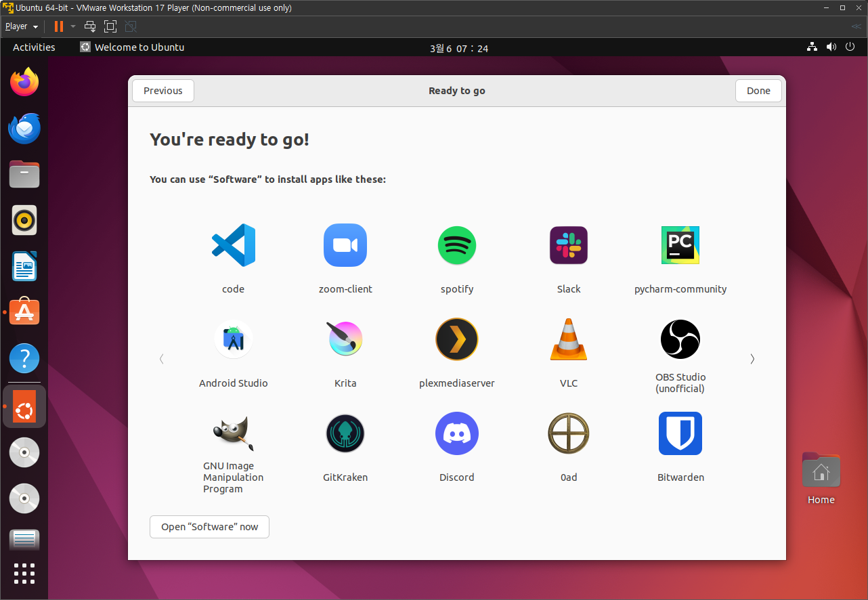Click the first disc drive icon in dock

click(x=24, y=453)
